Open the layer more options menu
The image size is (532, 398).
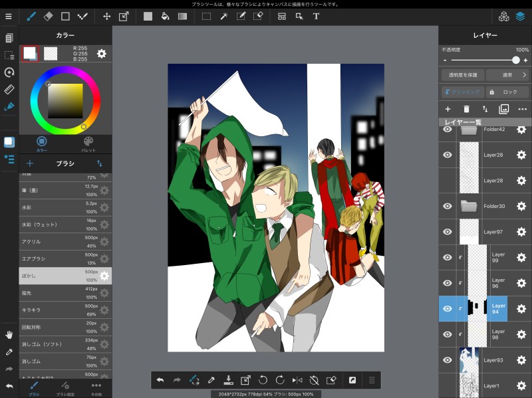click(522, 109)
